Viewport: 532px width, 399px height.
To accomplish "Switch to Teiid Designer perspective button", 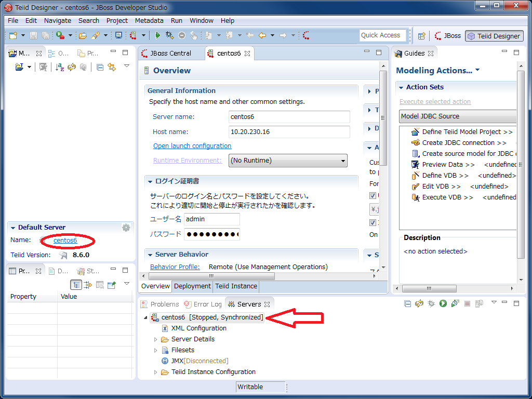I will 495,36.
